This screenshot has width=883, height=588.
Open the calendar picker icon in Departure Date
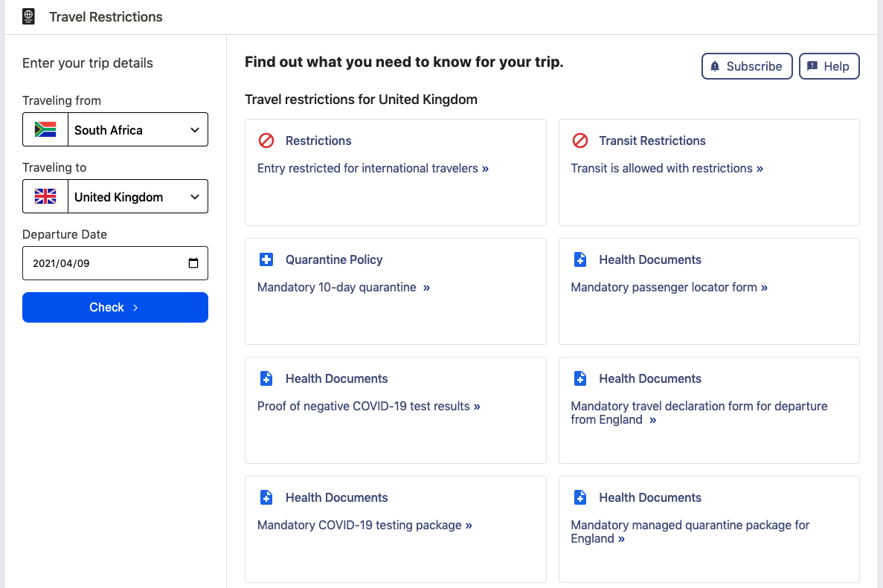click(193, 262)
